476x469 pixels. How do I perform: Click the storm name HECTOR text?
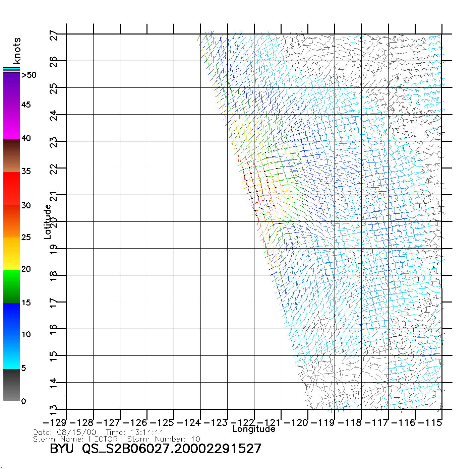click(103, 439)
